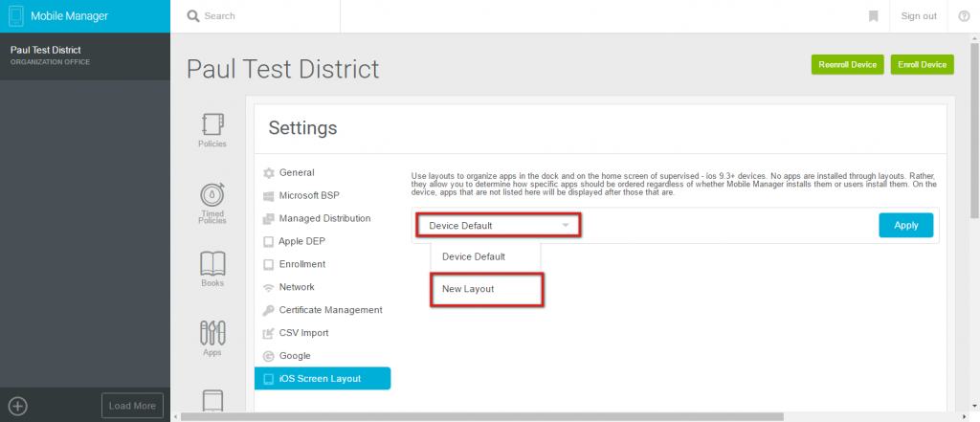Screen dimensions: 980x422
Task: Open the Device Default layout dropdown
Action: (499, 226)
